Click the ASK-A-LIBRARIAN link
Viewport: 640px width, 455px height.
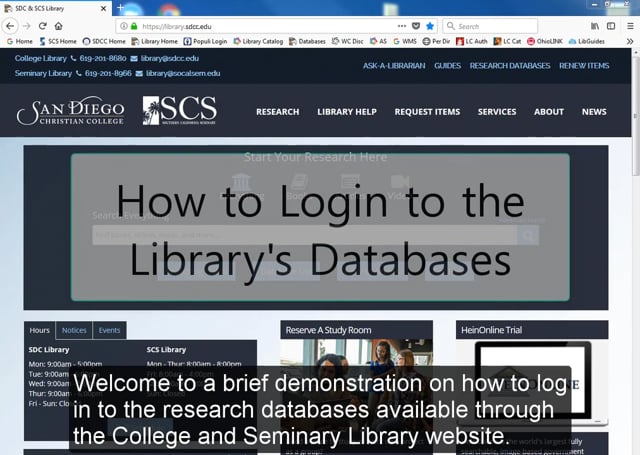(394, 66)
